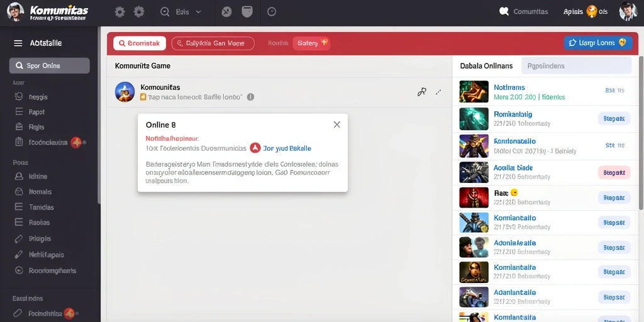Click into the Spor Onine search field

coord(49,65)
